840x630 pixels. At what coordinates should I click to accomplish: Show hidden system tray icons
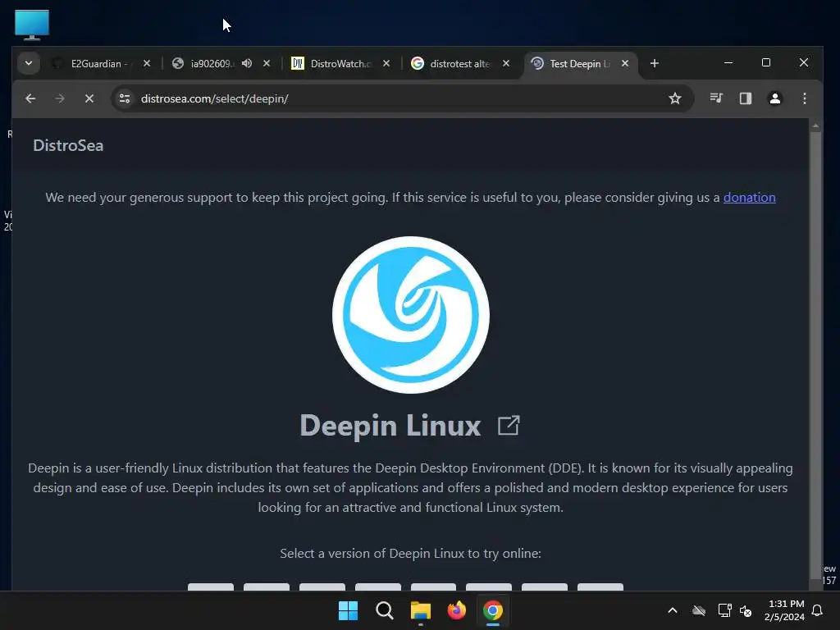673,610
